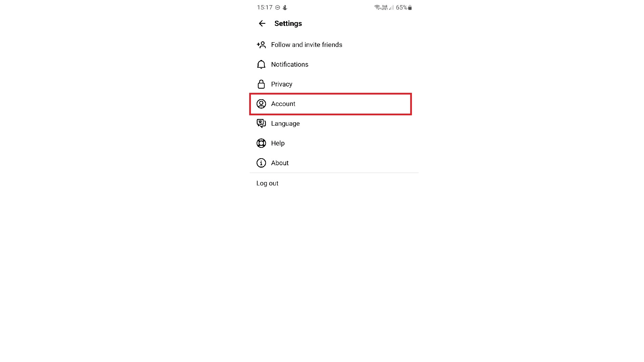
Task: Open the About entry
Action: click(334, 163)
